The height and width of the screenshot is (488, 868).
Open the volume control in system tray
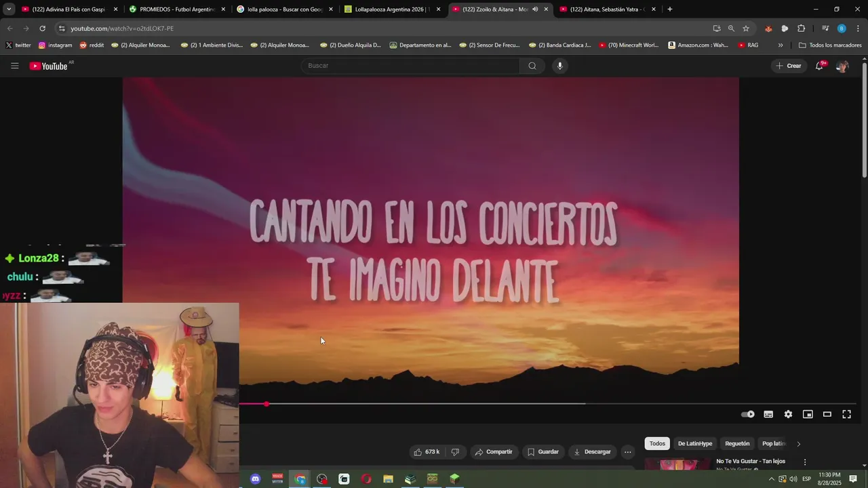pyautogui.click(x=793, y=479)
